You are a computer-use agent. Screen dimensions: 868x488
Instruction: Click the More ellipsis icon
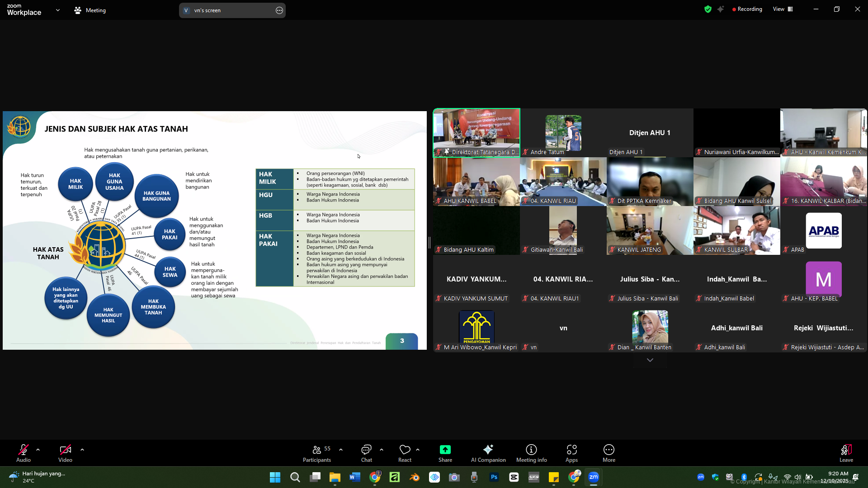609,450
